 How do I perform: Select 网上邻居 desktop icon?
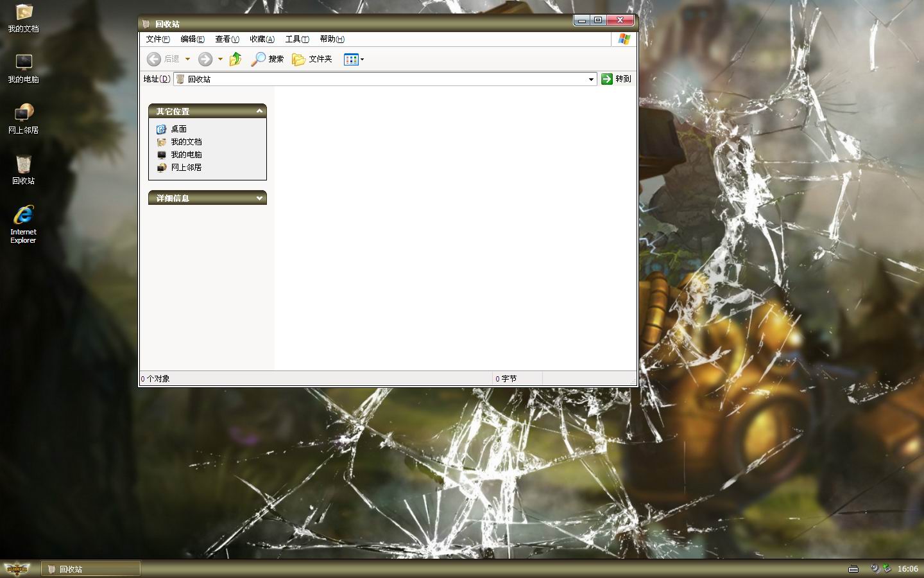(x=23, y=119)
